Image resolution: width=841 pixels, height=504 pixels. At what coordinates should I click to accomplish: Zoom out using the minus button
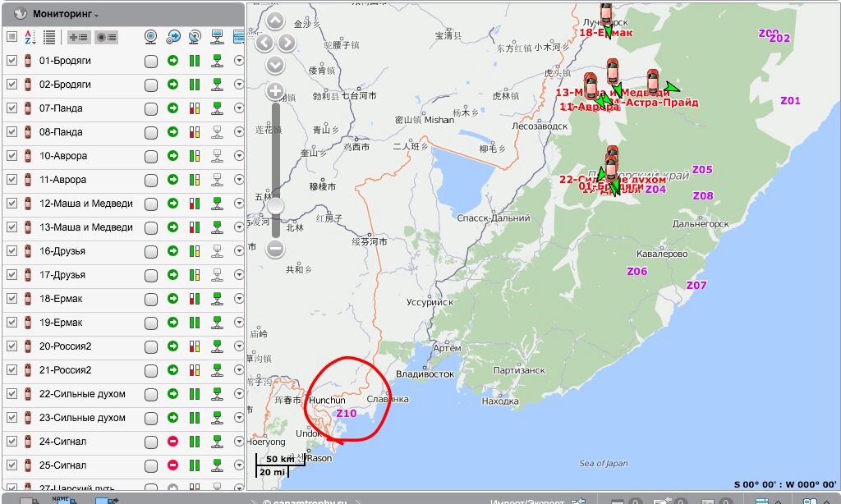point(276,248)
